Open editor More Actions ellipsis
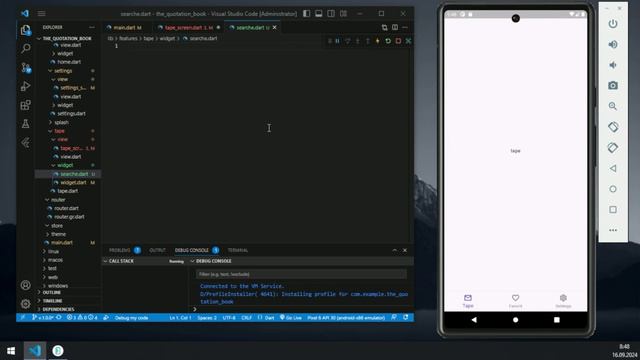The height and width of the screenshot is (360, 640). click(x=405, y=27)
